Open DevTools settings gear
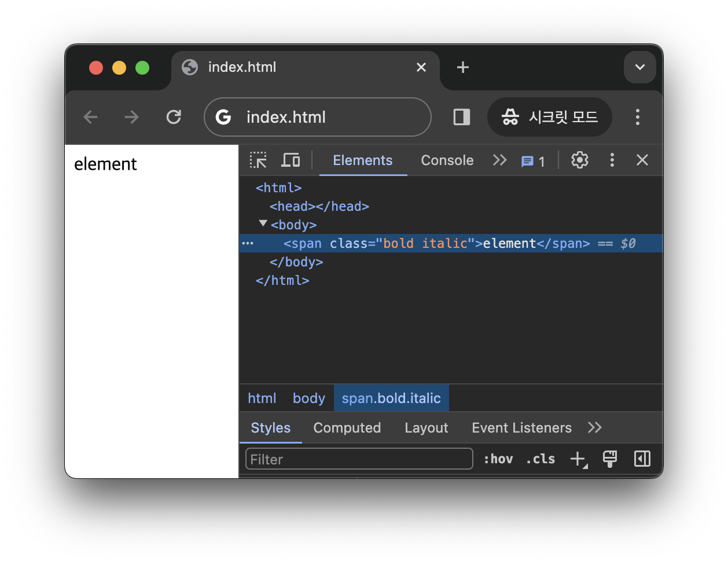Image resolution: width=728 pixels, height=564 pixels. [x=579, y=160]
